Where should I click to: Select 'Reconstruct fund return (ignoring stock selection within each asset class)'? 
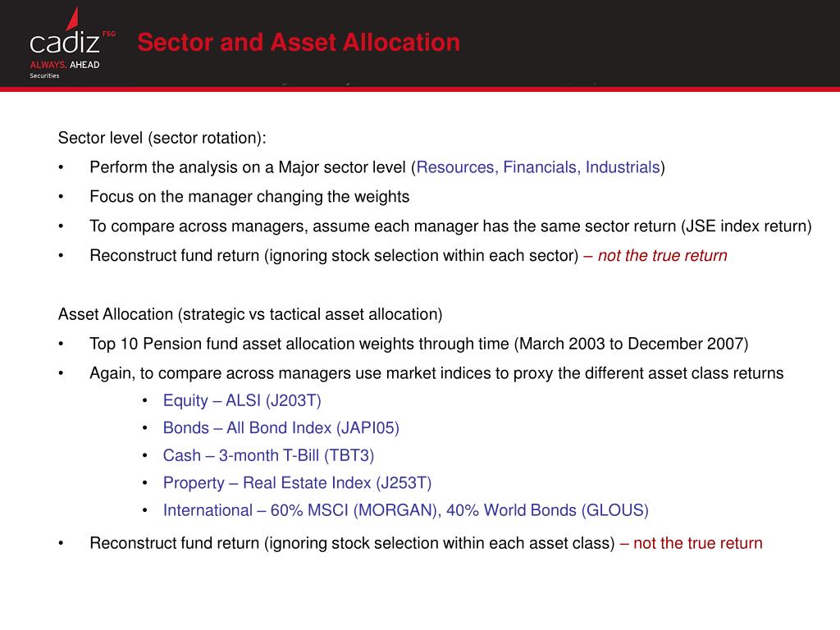point(352,543)
